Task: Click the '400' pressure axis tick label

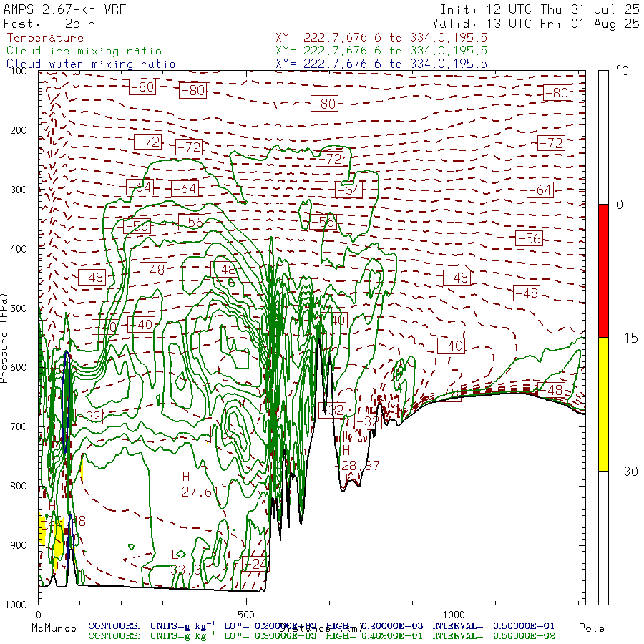Action: point(19,249)
